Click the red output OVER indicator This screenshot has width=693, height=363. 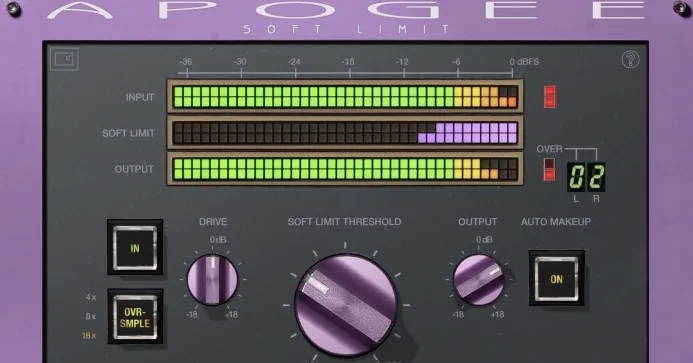click(549, 169)
